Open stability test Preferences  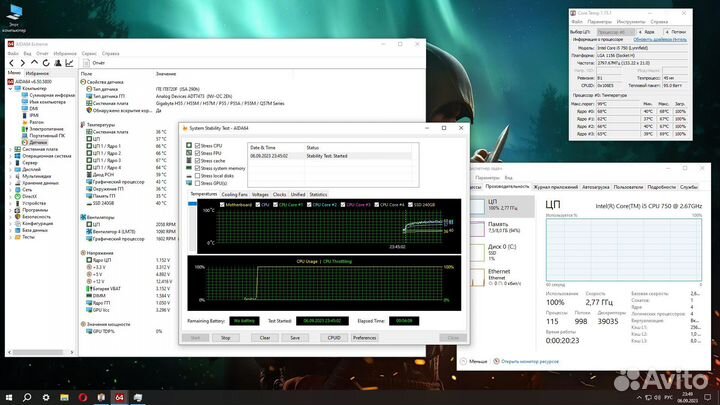(x=364, y=338)
